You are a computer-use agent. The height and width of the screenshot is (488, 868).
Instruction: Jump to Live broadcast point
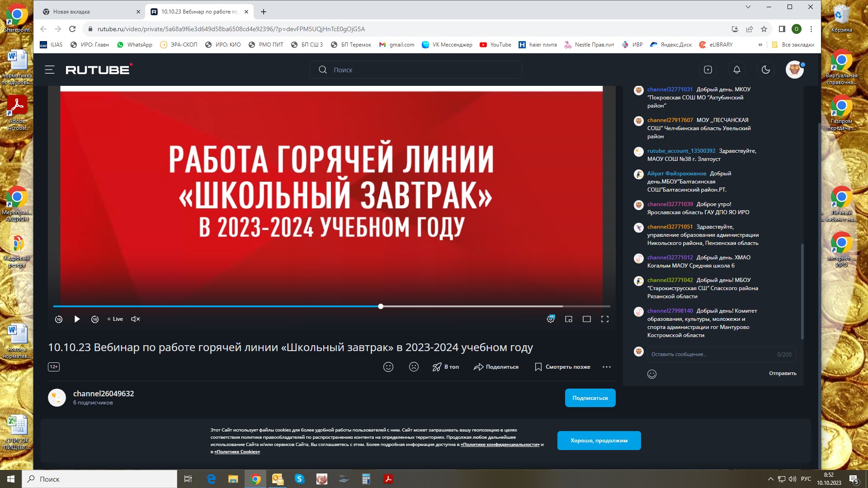pyautogui.click(x=115, y=319)
